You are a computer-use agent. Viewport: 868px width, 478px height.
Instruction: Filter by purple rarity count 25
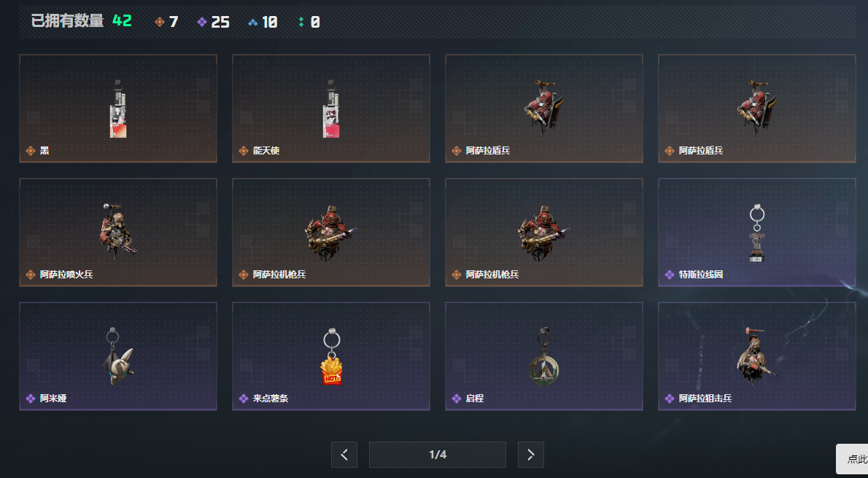tap(213, 22)
